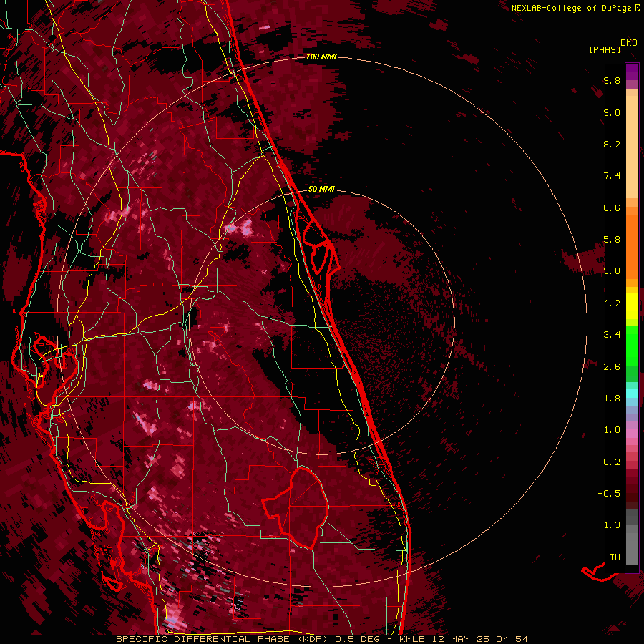Image resolution: width=644 pixels, height=644 pixels.
Task: Click the 0.2 value on the scale
Action: pyautogui.click(x=612, y=462)
